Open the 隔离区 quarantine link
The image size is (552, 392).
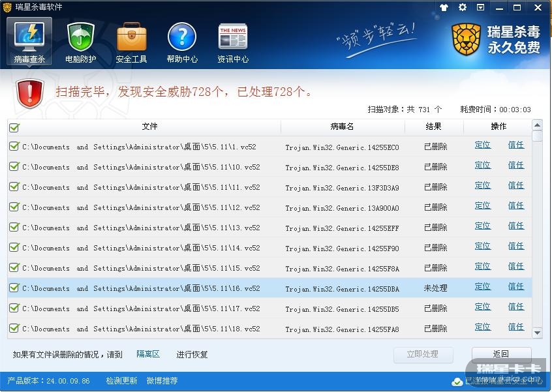[x=148, y=354]
